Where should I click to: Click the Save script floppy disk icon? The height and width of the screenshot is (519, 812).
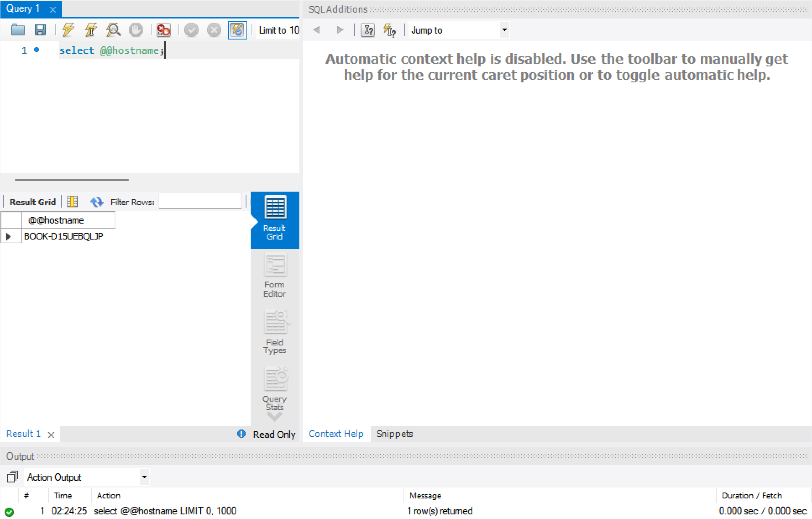40,30
